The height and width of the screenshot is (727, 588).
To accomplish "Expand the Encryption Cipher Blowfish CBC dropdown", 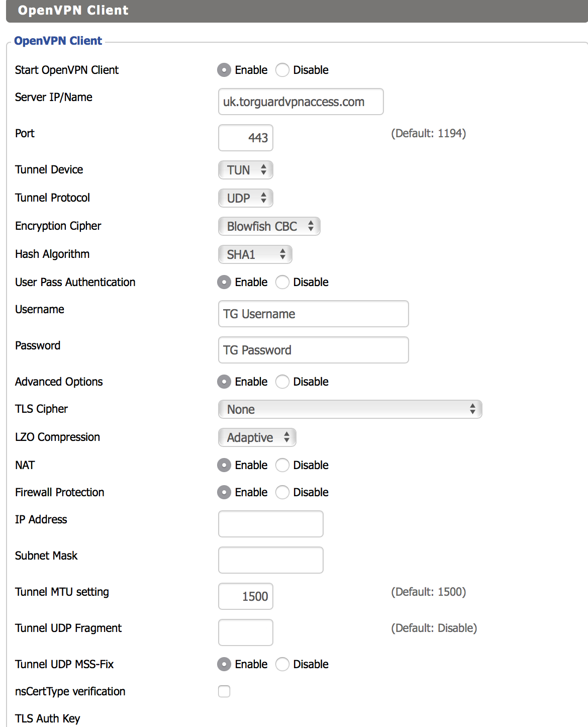I will click(x=269, y=226).
